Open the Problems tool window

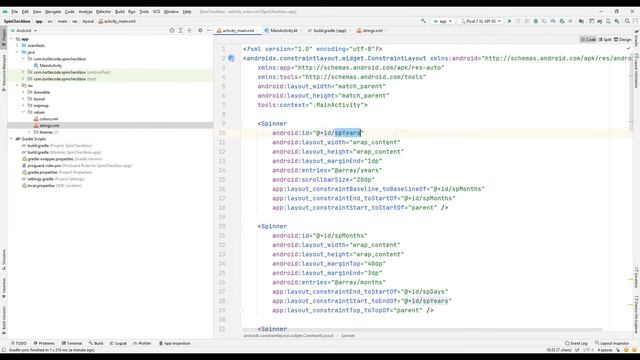click(x=44, y=343)
